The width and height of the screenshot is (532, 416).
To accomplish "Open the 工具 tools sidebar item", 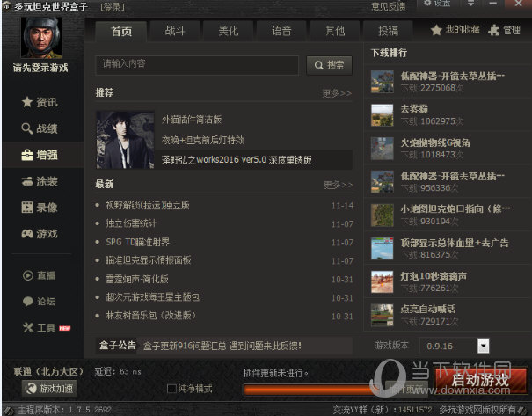I will 40,327.
